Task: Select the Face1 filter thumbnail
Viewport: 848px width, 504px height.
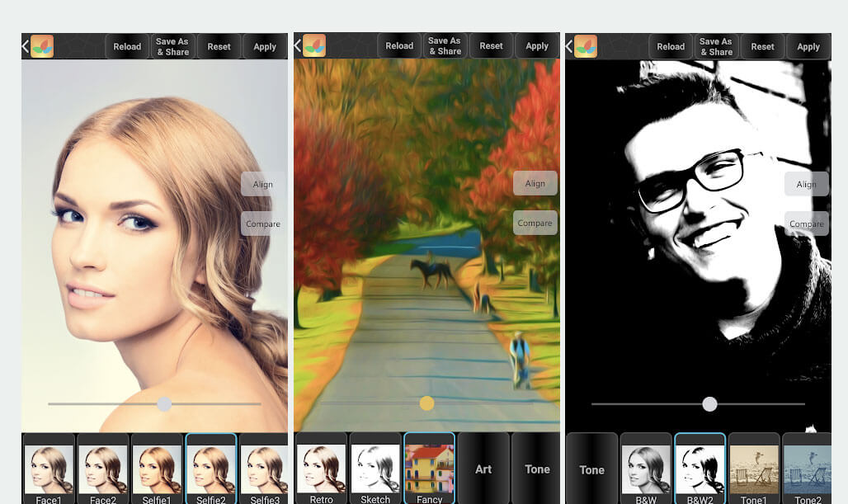Action: click(49, 469)
